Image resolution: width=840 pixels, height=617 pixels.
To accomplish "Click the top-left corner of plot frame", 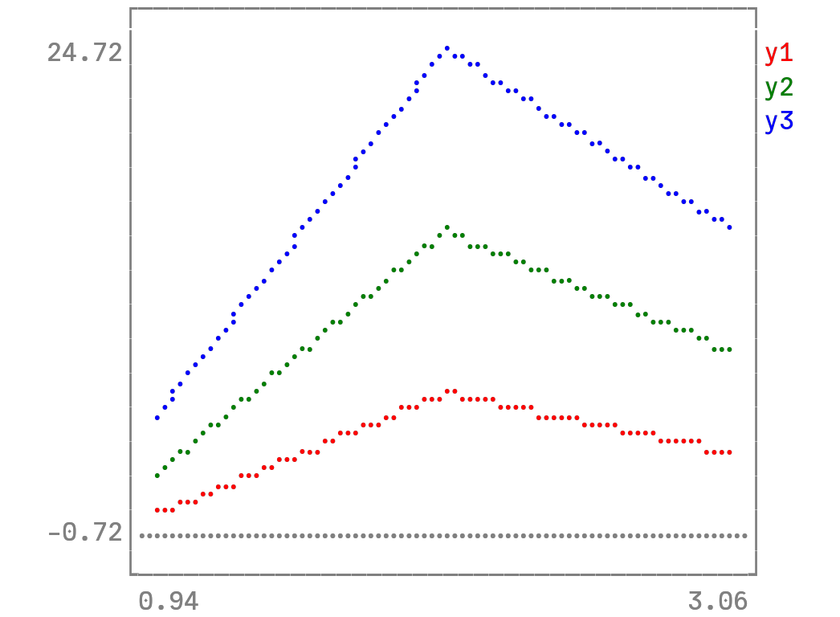I will click(x=131, y=9).
